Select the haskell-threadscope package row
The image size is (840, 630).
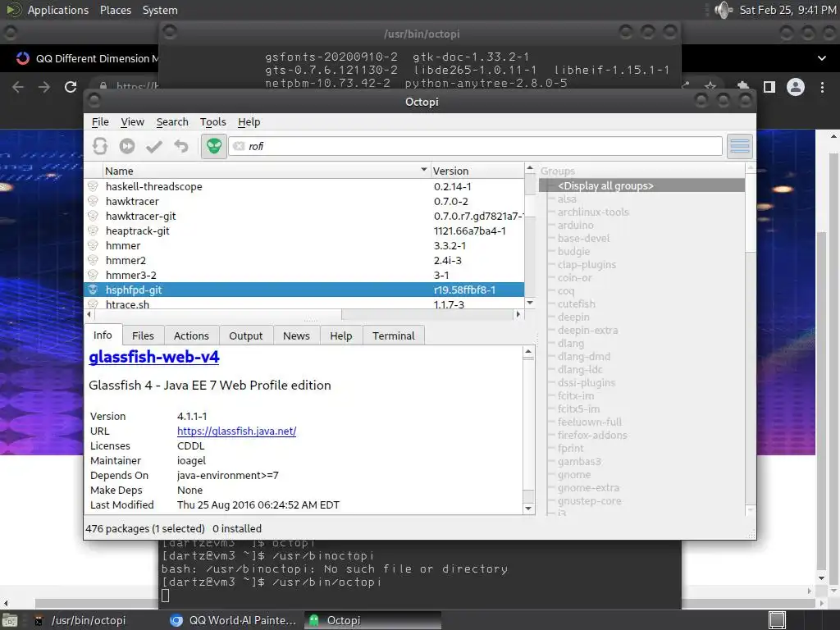point(304,186)
